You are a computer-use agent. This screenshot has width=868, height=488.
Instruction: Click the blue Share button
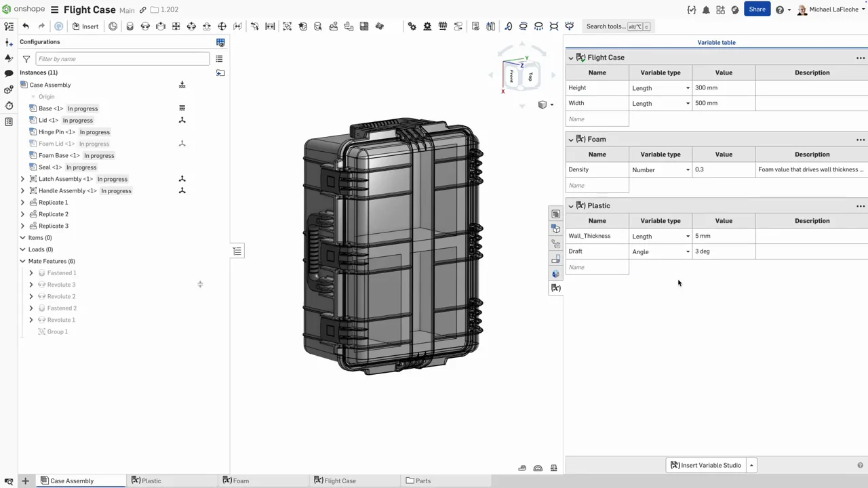[x=757, y=9]
